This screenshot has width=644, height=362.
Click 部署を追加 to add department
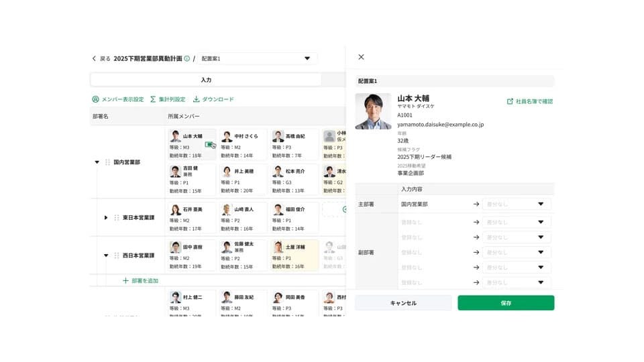pyautogui.click(x=140, y=281)
